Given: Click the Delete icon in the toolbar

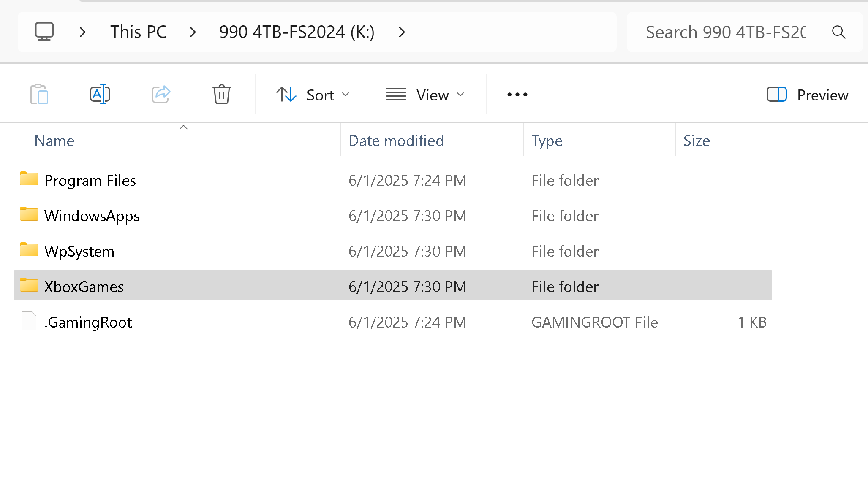Looking at the screenshot, I should (x=221, y=94).
